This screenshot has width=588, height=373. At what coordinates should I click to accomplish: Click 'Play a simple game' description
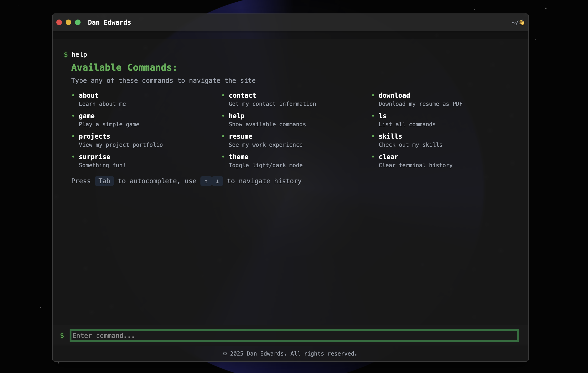click(x=109, y=124)
